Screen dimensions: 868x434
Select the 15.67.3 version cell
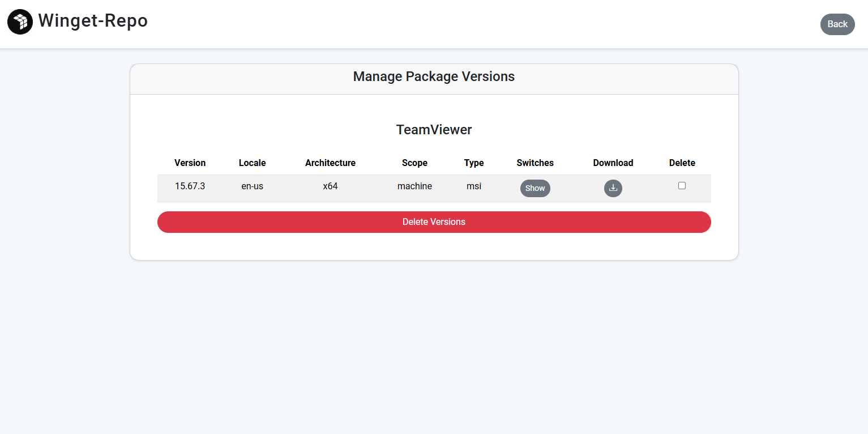click(190, 186)
